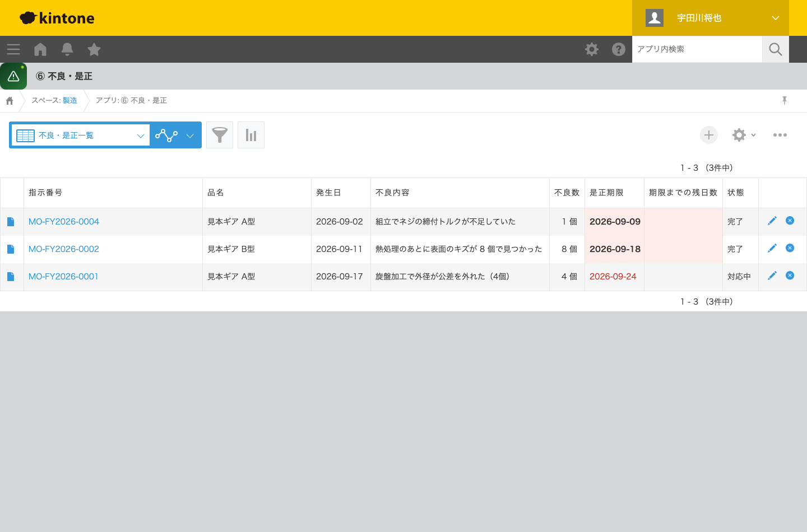Image resolution: width=807 pixels, height=532 pixels.
Task: Open the MO-FY2026-0004 link
Action: pos(64,222)
